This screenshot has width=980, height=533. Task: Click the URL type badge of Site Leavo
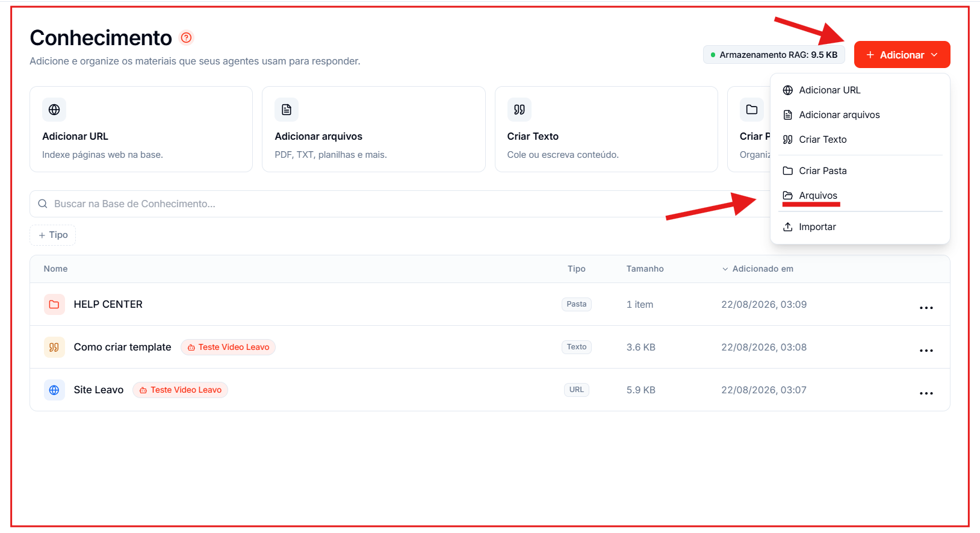[x=577, y=390]
